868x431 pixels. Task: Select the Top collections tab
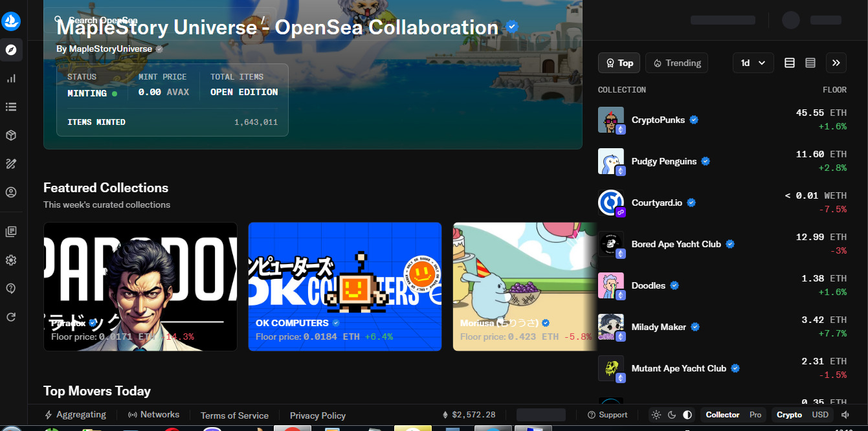point(619,63)
